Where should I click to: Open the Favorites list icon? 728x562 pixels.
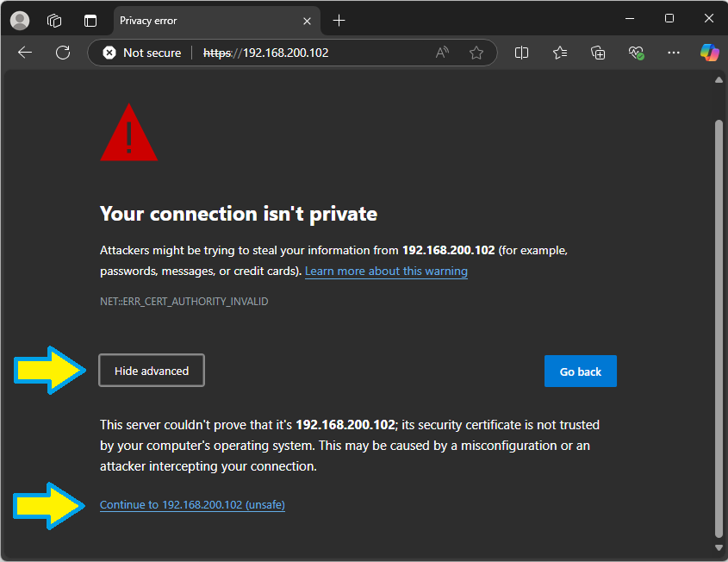560,53
